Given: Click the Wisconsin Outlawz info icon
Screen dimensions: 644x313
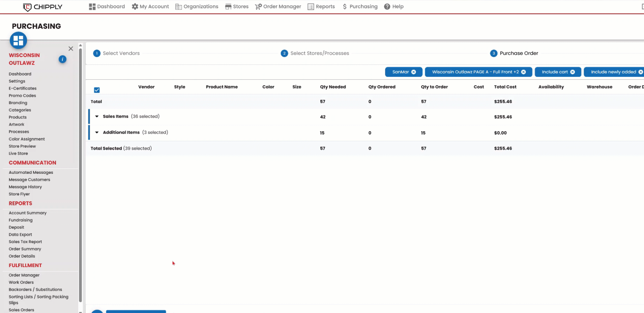Looking at the screenshot, I should (62, 59).
